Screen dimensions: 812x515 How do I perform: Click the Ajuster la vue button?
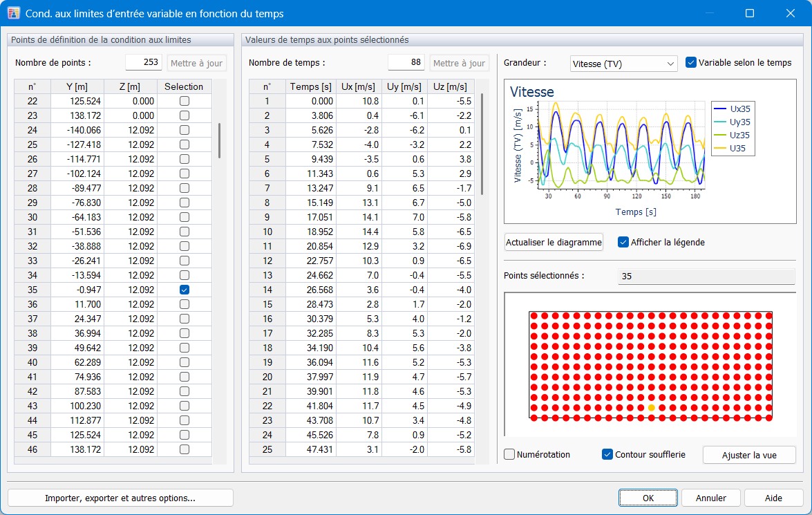(749, 455)
